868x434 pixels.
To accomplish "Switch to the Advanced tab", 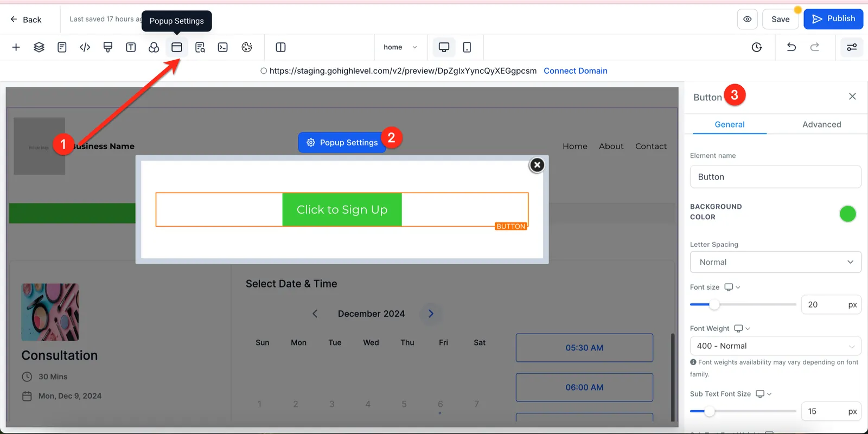I will coord(822,124).
